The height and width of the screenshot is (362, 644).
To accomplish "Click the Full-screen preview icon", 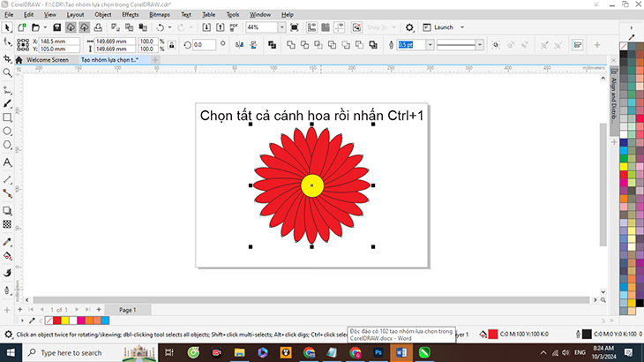I will tap(294, 27).
